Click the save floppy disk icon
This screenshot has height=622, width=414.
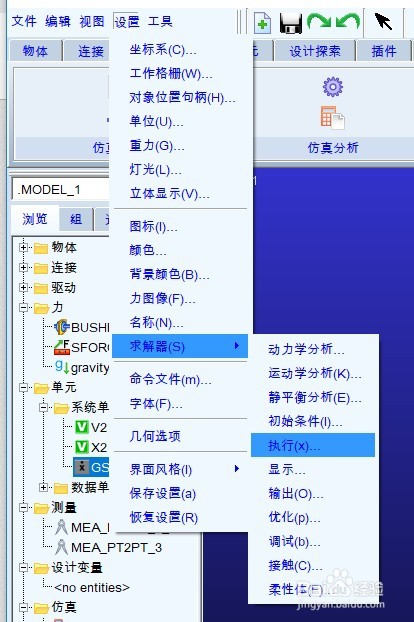coord(291,23)
